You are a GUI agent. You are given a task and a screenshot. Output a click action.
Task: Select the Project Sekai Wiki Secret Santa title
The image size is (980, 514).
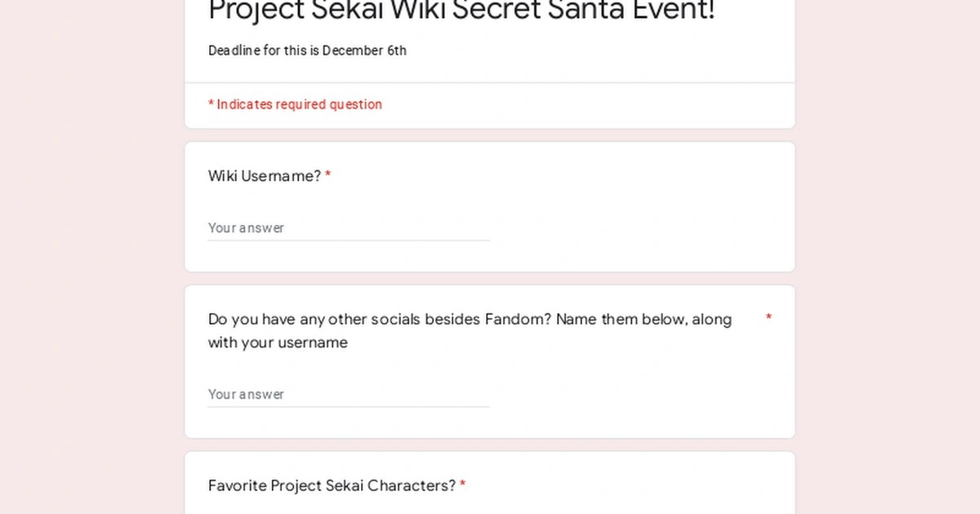(461, 11)
